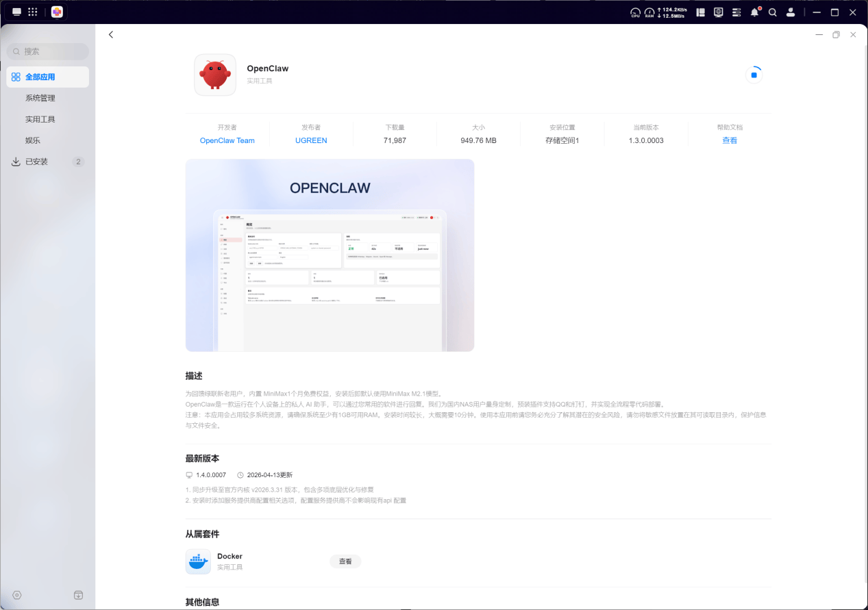Image resolution: width=868 pixels, height=610 pixels.
Task: Minimize the inner App Center window
Action: pyautogui.click(x=819, y=34)
